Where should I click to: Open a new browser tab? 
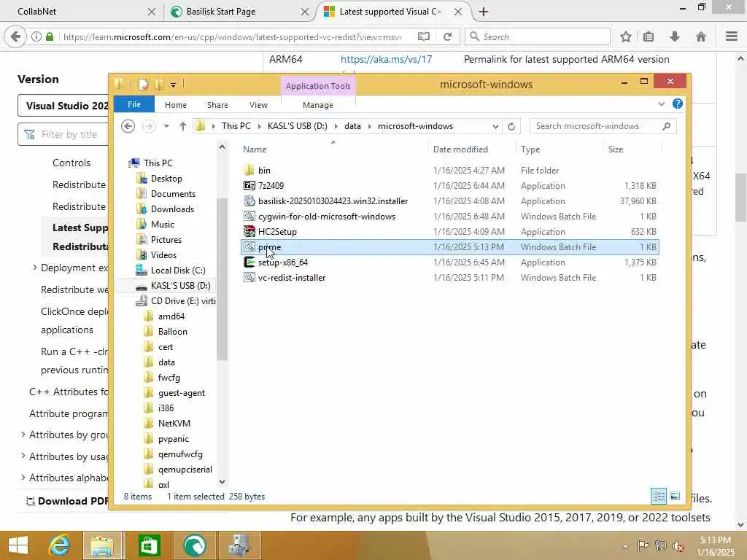click(x=484, y=12)
